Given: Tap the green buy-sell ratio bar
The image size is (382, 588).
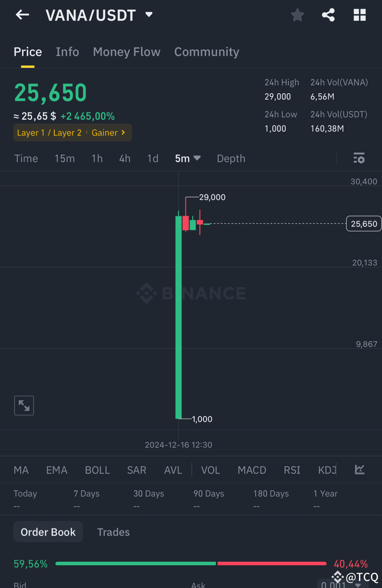Looking at the screenshot, I should pyautogui.click(x=135, y=564).
